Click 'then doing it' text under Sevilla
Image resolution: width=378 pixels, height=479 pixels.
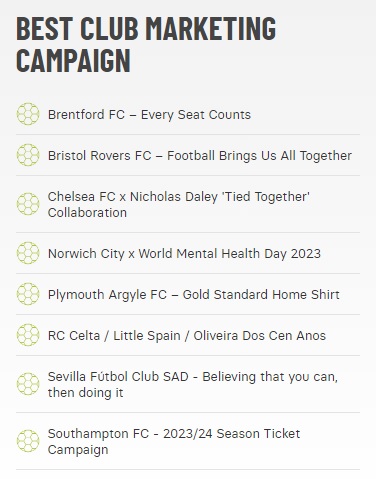pos(85,393)
